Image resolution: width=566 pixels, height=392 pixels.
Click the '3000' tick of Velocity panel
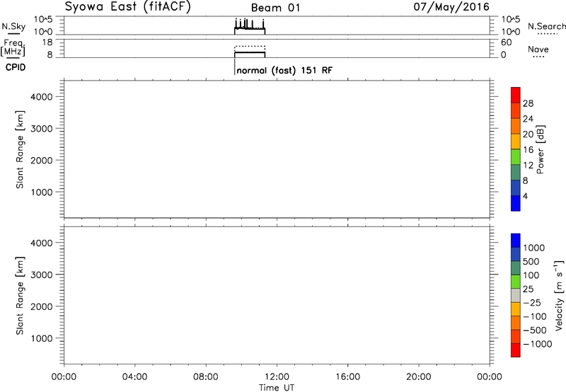42,275
